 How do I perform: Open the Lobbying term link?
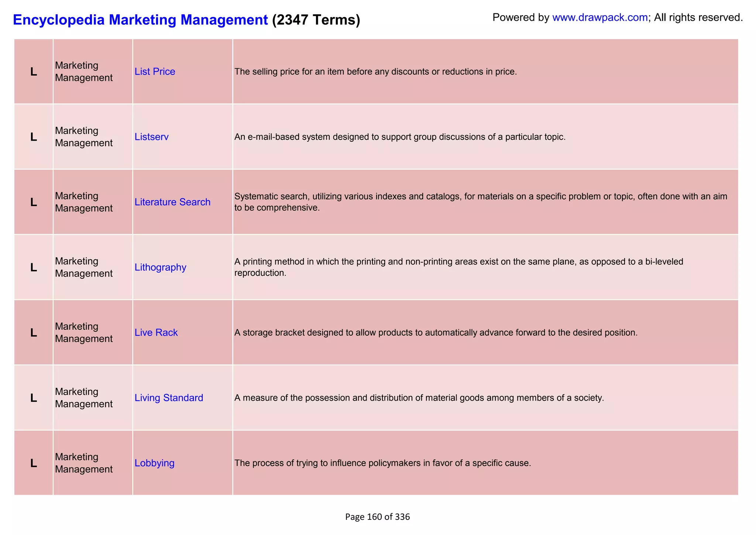pyautogui.click(x=154, y=463)
